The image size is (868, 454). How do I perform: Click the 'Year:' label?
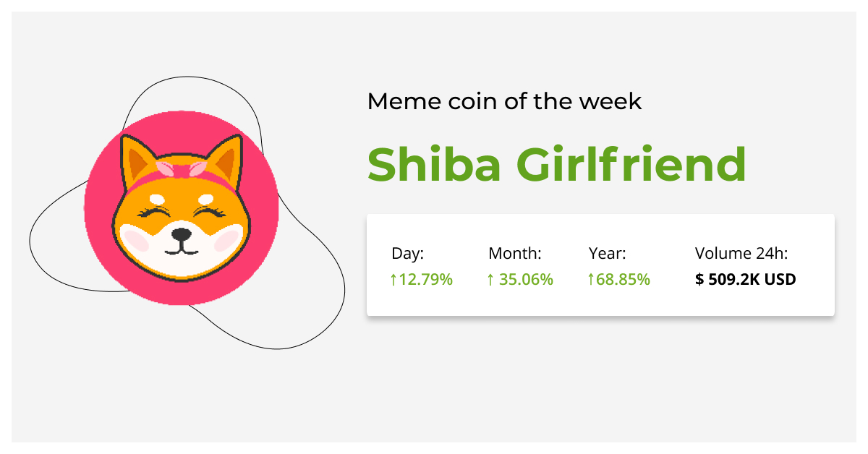pyautogui.click(x=608, y=254)
